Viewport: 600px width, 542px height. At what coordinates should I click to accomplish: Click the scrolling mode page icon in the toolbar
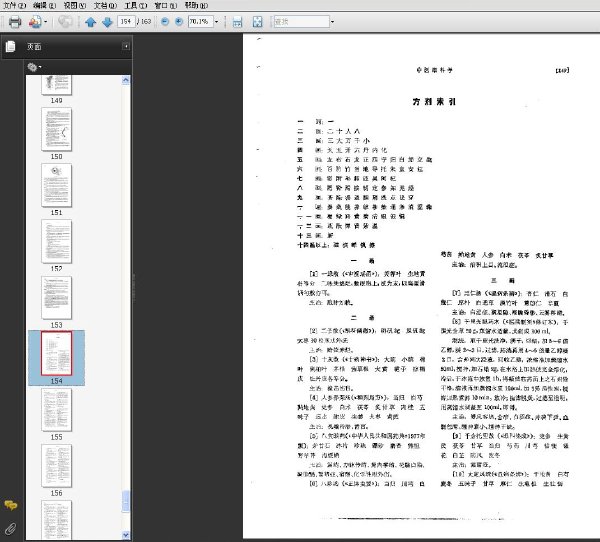[x=236, y=21]
